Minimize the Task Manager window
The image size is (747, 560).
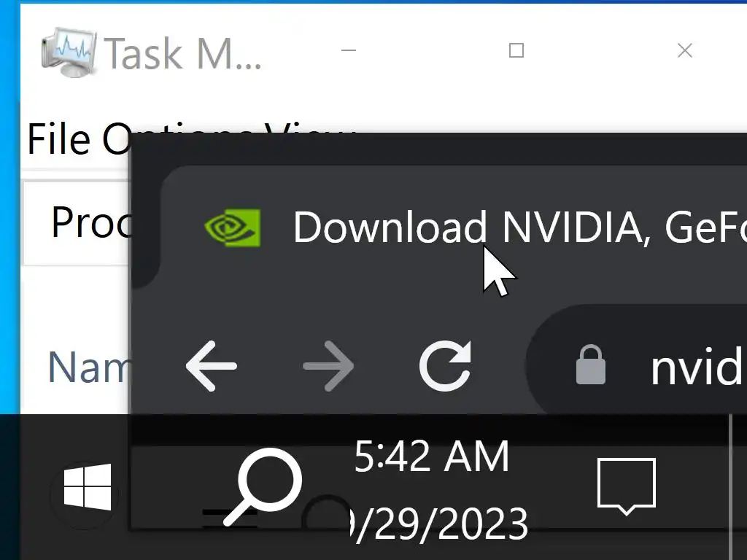(349, 50)
